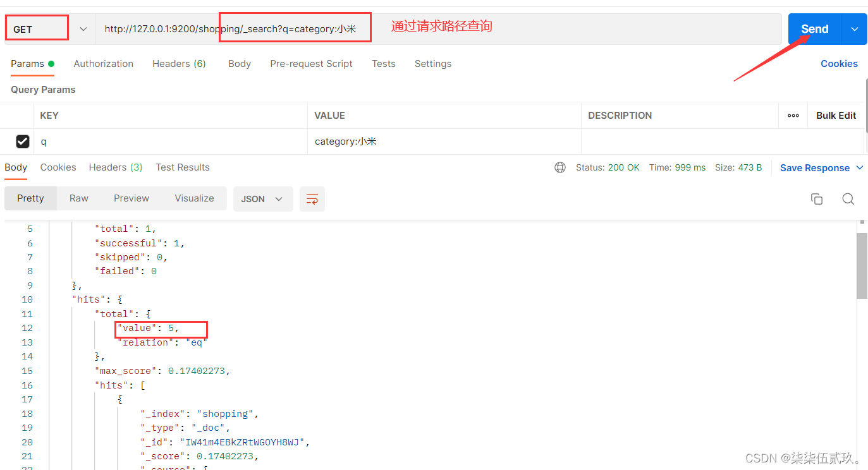Screen dimensions: 868x470
Task: Open the Authorization tab
Action: 104,64
